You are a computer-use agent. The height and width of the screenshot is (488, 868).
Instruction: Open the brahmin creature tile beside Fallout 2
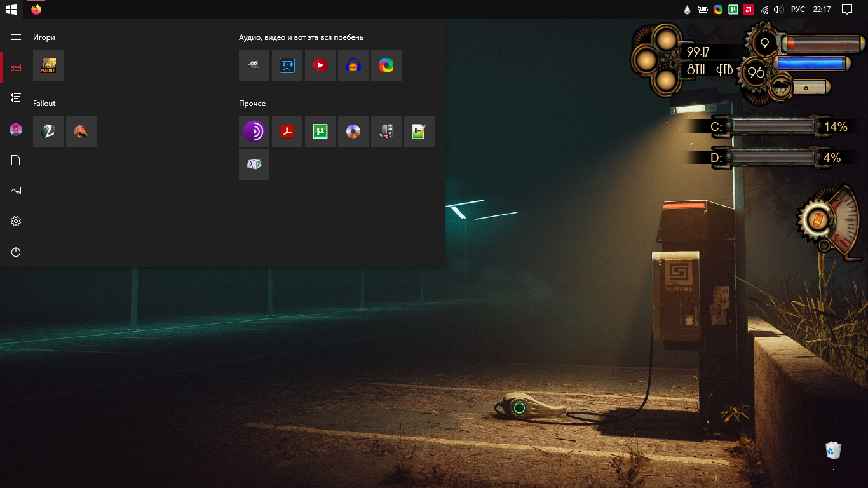[81, 132]
